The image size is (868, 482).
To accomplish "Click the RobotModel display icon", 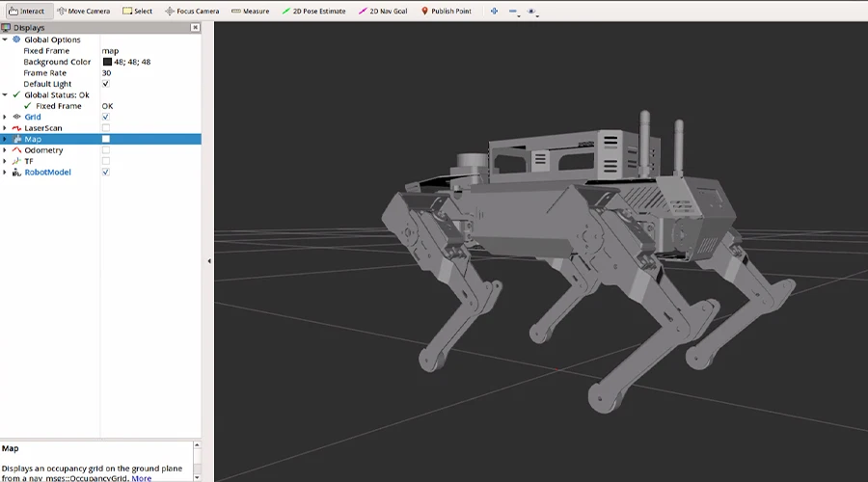I will 16,173.
